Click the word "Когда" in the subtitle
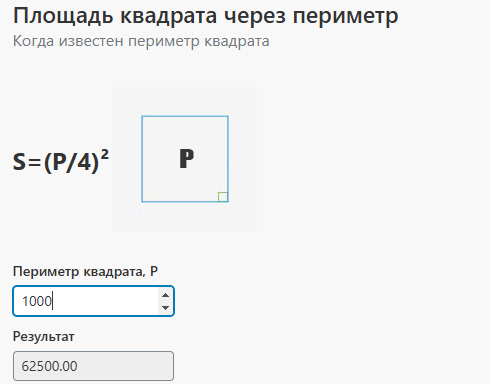Viewport: 490px width, 384px height. [x=33, y=42]
